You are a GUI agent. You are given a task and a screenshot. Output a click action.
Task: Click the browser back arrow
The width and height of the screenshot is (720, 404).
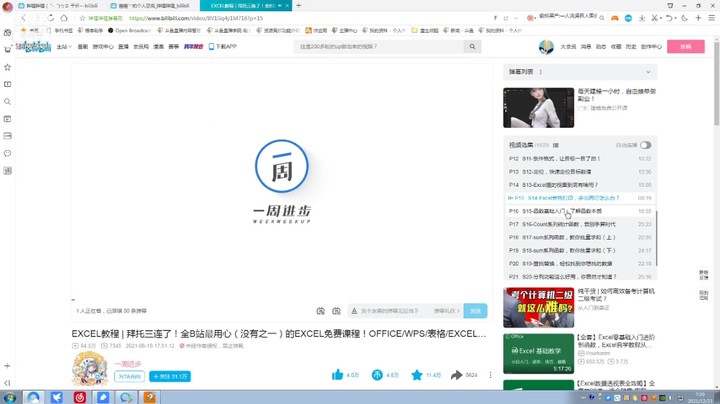23,18
